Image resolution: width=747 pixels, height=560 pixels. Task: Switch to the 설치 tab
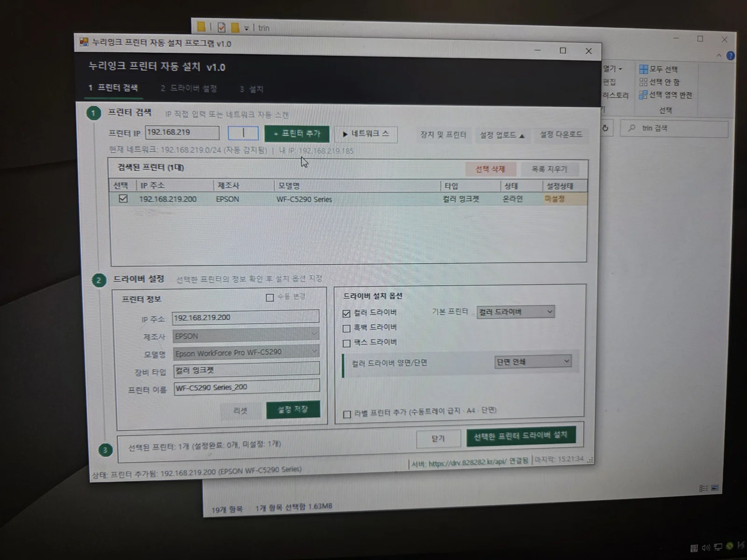(x=251, y=89)
